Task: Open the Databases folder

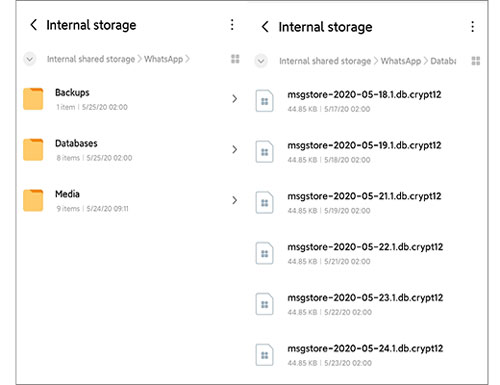Action: point(130,150)
